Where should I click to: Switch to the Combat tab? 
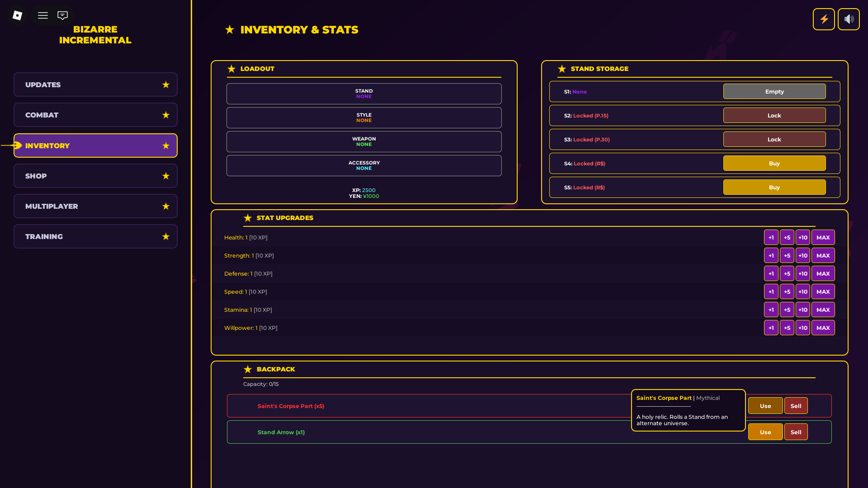point(95,115)
